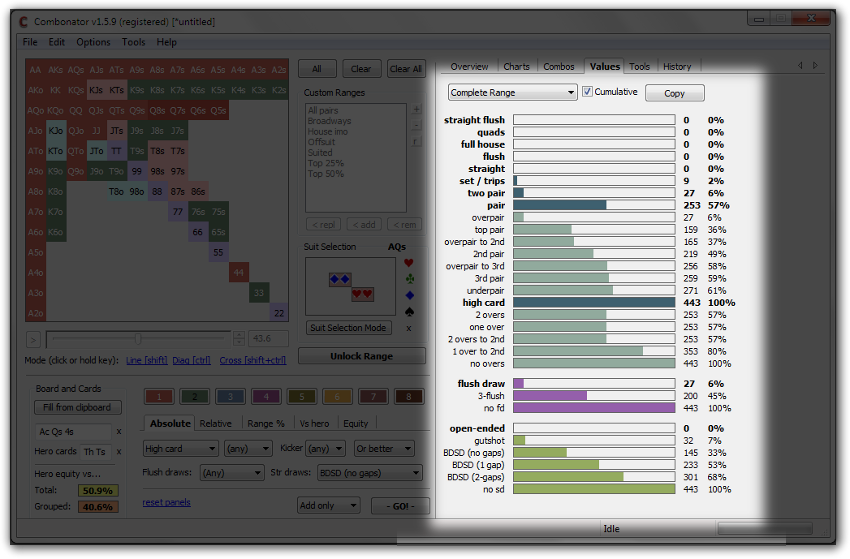850x559 pixels.
Task: Uncheck the Cumulative checkbox
Action: [x=587, y=92]
